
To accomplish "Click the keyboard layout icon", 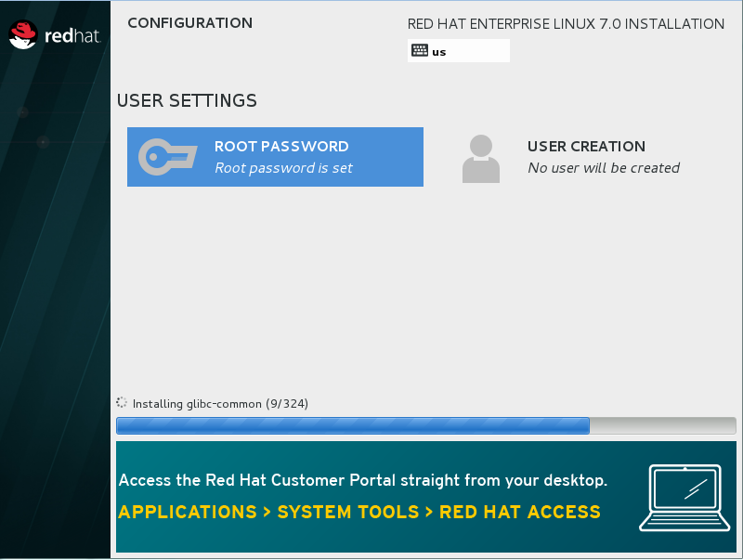I will pyautogui.click(x=420, y=51).
